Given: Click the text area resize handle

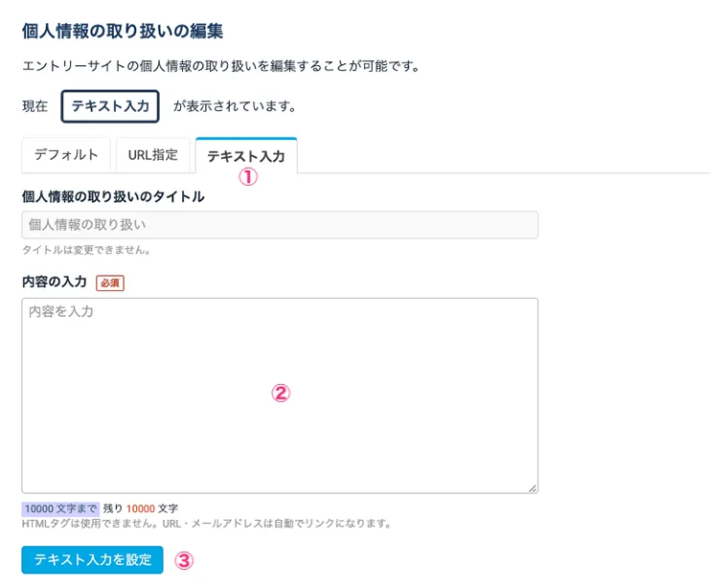Looking at the screenshot, I should pyautogui.click(x=532, y=487).
